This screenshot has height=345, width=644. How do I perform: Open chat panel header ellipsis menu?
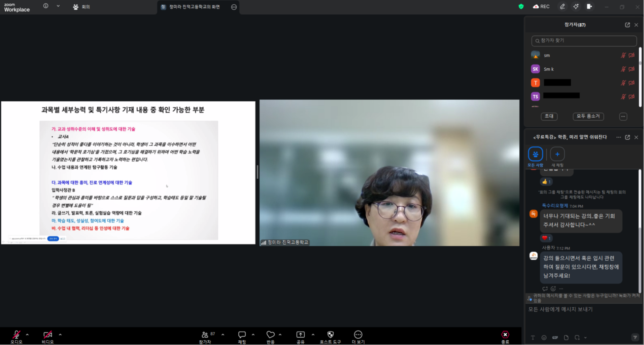click(x=618, y=137)
